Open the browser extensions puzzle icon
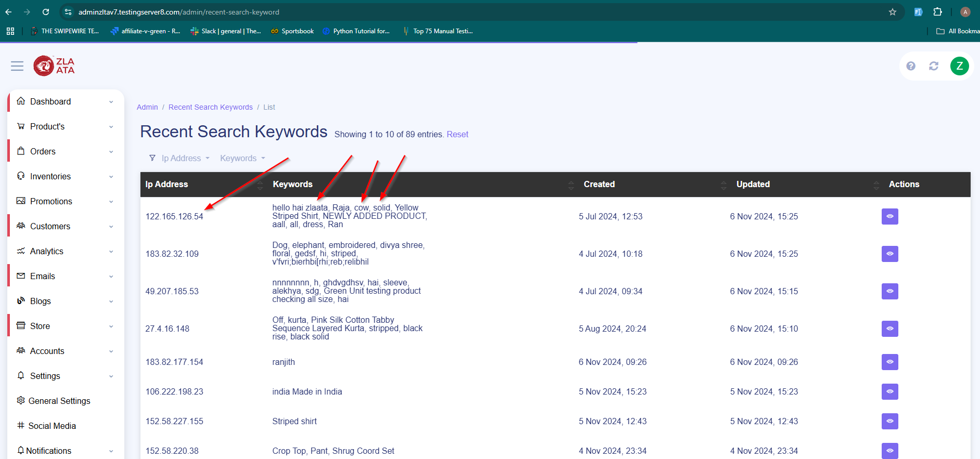 pyautogui.click(x=937, y=12)
